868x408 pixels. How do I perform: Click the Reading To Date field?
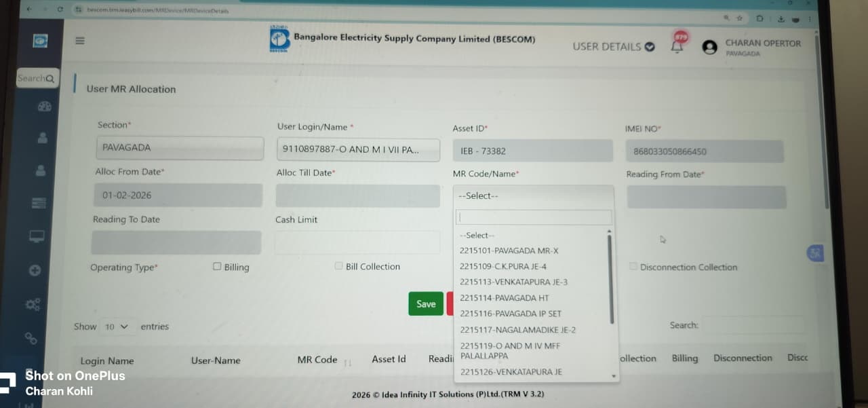coord(176,242)
